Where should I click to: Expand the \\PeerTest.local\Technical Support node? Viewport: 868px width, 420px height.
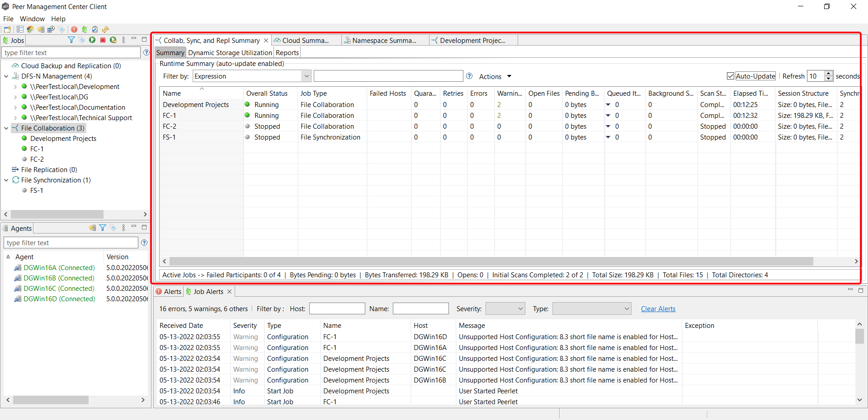click(x=15, y=118)
